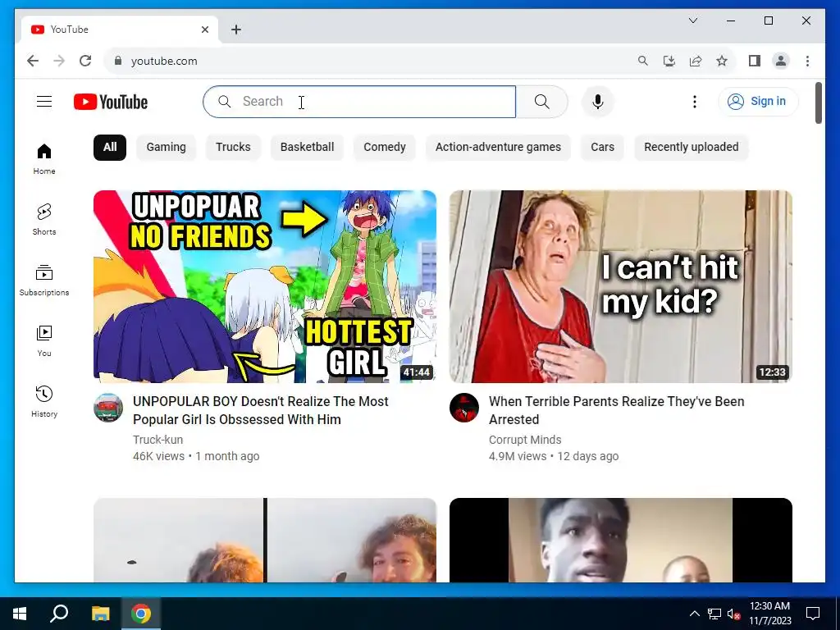The image size is (840, 630).
Task: Reload the page with refresh icon
Action: 85,61
